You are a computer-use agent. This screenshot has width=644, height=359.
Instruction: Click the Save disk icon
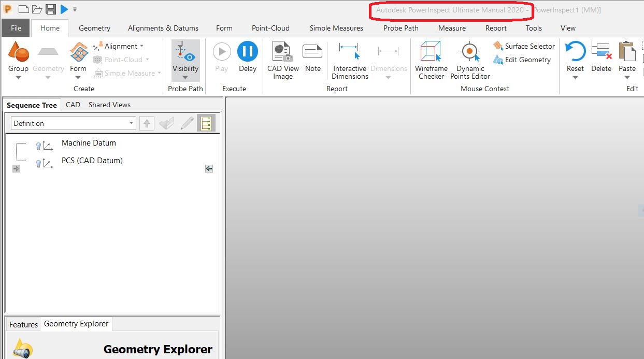coord(50,9)
